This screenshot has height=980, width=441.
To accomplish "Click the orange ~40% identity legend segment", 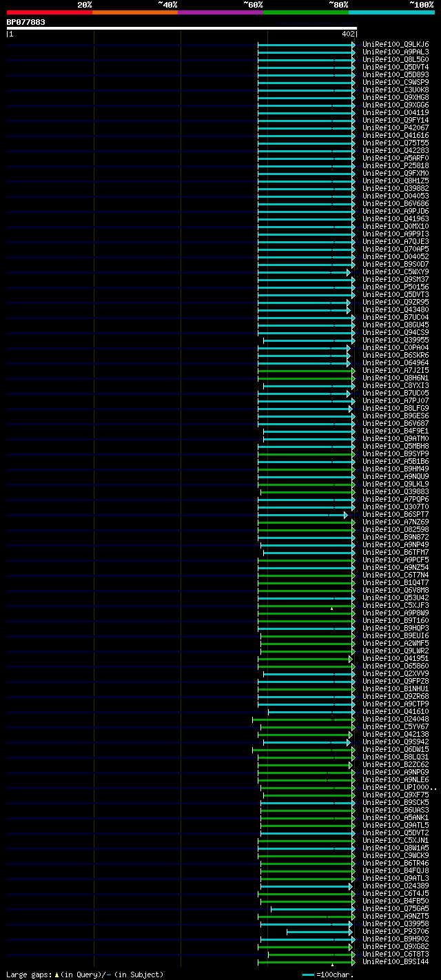I will (x=134, y=12).
